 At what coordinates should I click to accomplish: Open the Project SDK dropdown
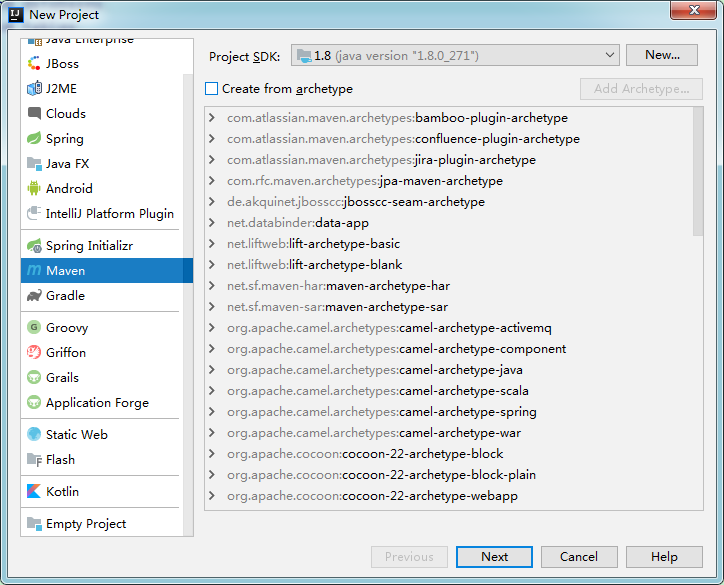[x=455, y=56]
